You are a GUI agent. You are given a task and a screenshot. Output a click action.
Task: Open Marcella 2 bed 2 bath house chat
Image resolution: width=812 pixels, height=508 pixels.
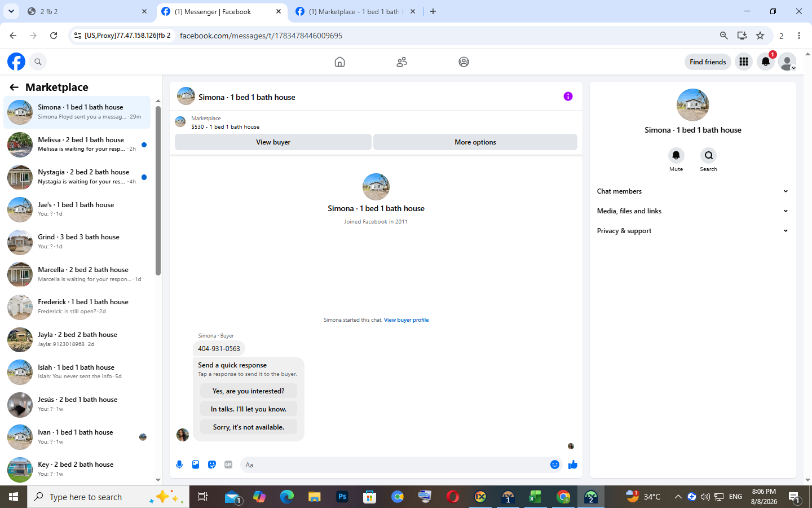tap(78, 274)
